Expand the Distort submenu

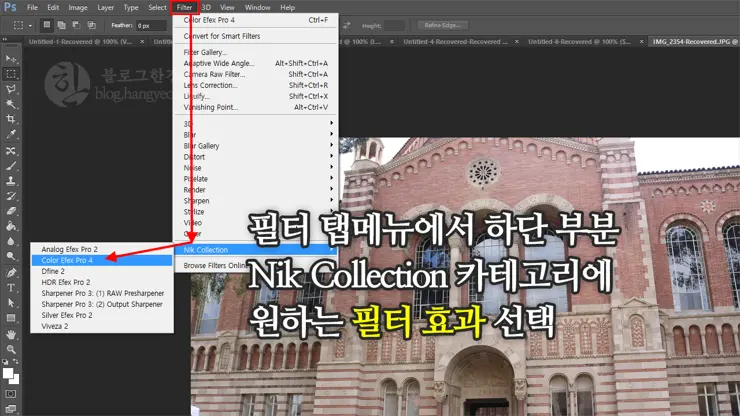click(x=256, y=156)
